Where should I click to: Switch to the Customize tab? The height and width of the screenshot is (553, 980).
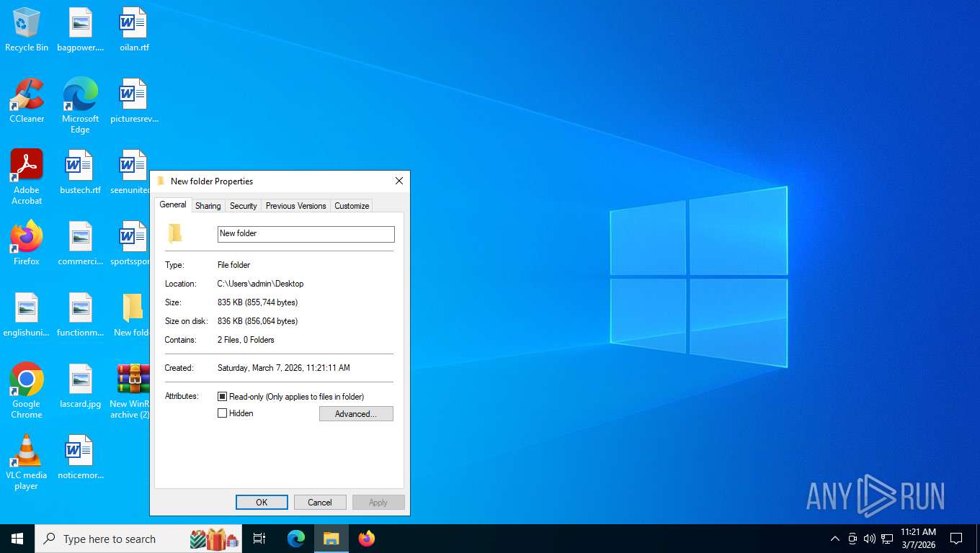352,206
